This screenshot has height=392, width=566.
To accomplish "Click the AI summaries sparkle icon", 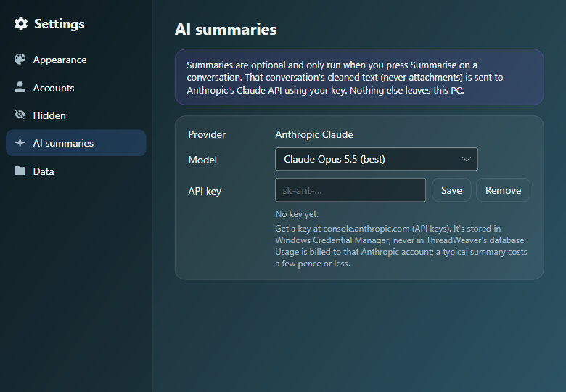I will click(x=20, y=142).
